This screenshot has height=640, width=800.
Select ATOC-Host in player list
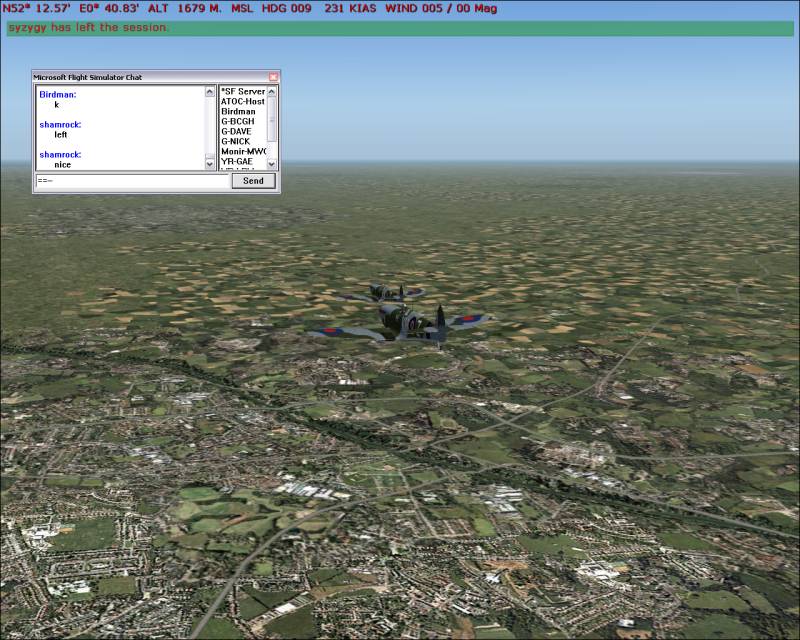coord(243,102)
